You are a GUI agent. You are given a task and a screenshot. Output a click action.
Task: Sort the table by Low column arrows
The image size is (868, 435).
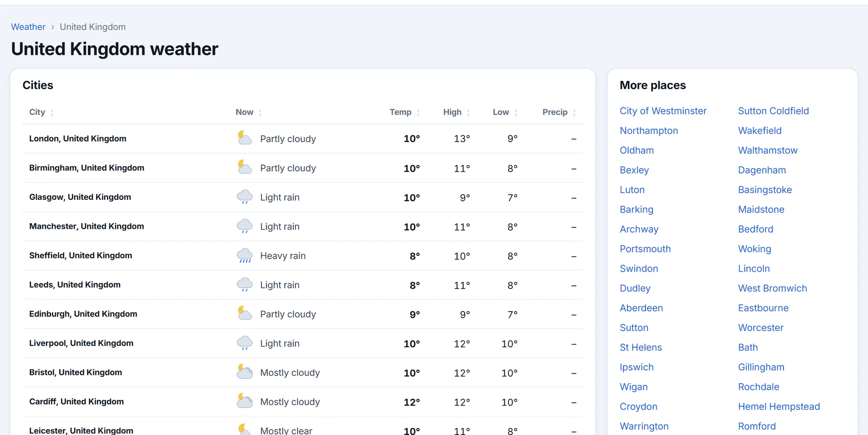point(516,113)
